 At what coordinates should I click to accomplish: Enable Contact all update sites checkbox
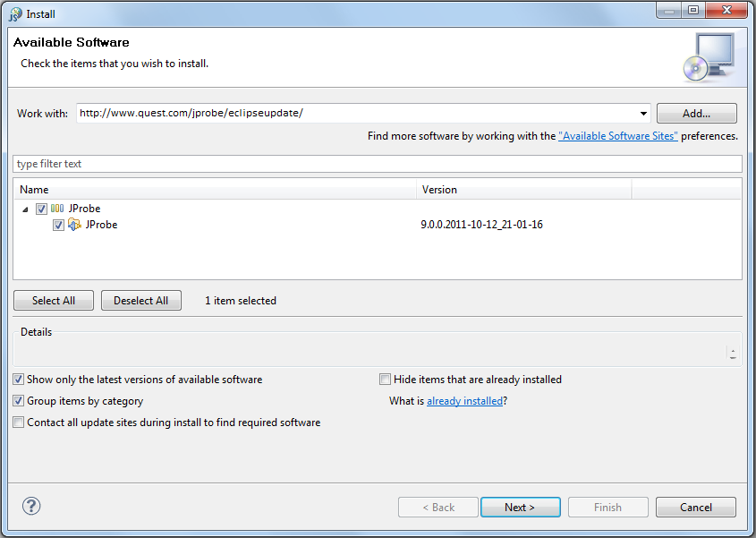[x=18, y=423]
